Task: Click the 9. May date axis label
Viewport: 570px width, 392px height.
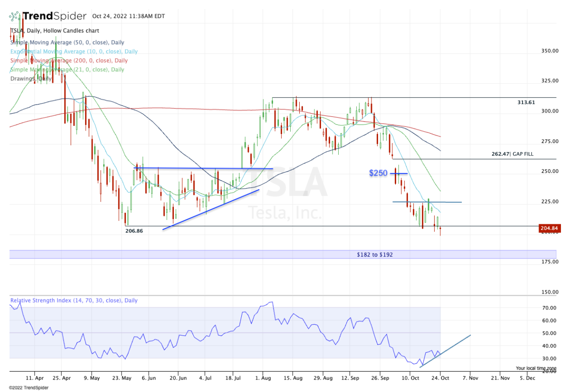Action: tap(92, 379)
